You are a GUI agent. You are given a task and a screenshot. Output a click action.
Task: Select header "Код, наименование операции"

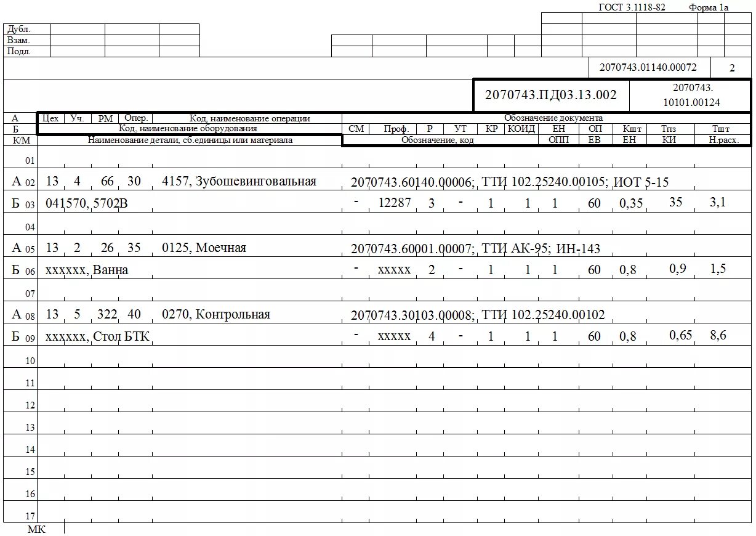(x=249, y=118)
